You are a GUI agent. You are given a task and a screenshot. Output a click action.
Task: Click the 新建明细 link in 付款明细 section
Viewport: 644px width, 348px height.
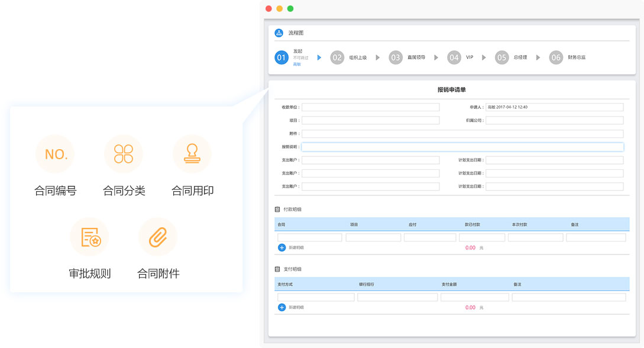[x=296, y=247]
